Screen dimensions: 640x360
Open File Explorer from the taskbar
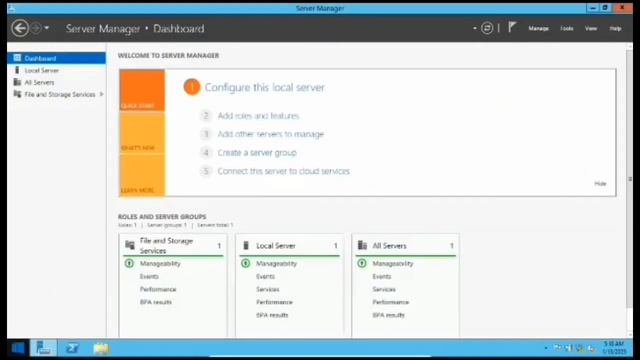101,348
